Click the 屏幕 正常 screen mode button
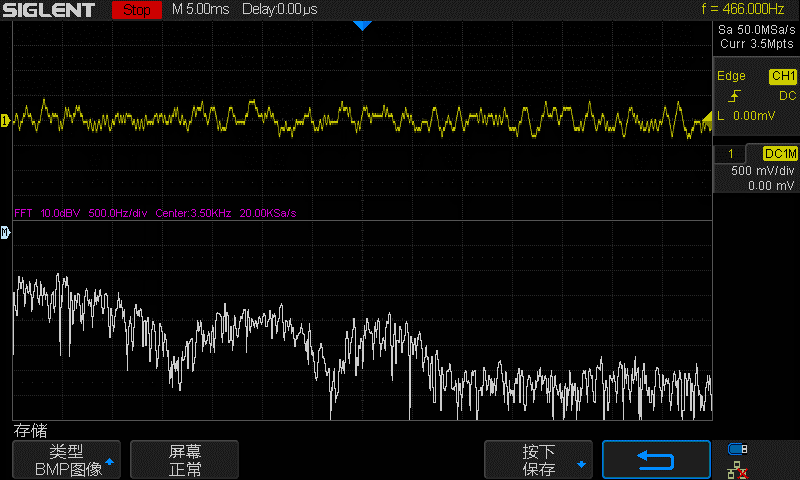The width and height of the screenshot is (800, 480). (185, 460)
